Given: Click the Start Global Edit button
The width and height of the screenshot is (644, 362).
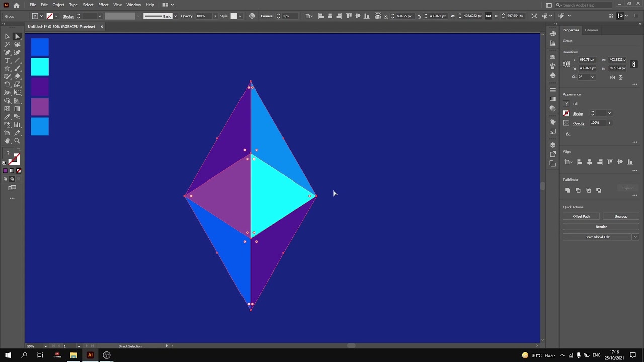Looking at the screenshot, I should pyautogui.click(x=598, y=237).
